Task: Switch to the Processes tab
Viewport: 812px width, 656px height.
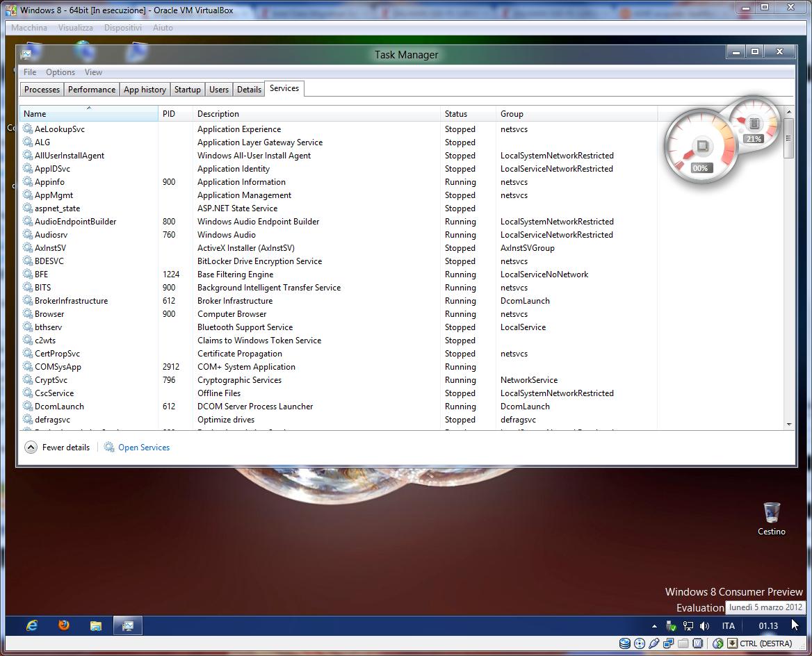Action: (42, 90)
